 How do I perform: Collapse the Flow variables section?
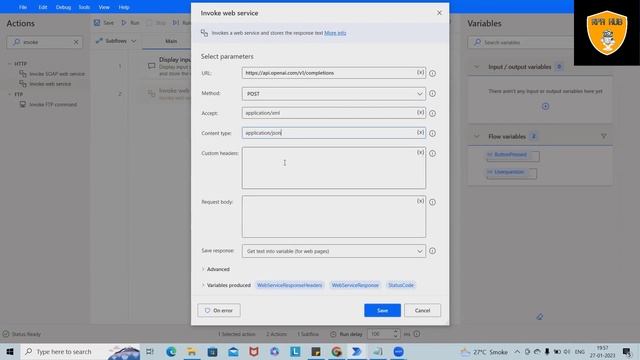tap(476, 136)
